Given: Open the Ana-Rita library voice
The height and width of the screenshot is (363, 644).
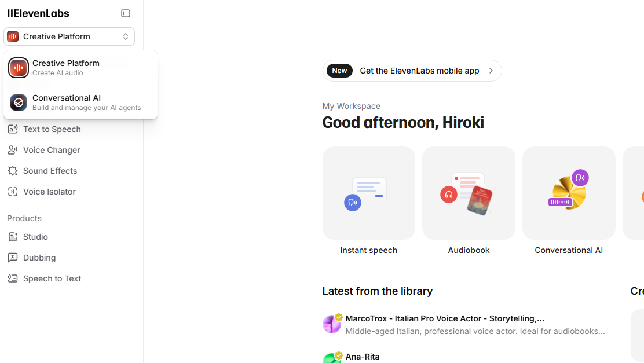Looking at the screenshot, I should point(363,357).
